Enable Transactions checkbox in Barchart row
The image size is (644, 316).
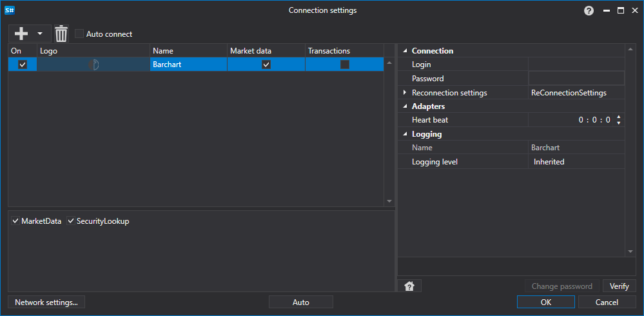tap(345, 64)
